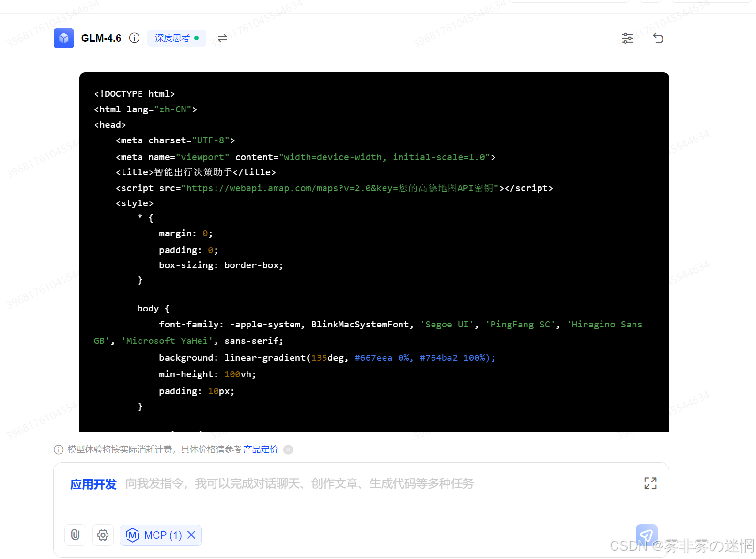Image resolution: width=756 pixels, height=559 pixels.
Task: Remove the MCP (1) chip with its X
Action: (191, 535)
